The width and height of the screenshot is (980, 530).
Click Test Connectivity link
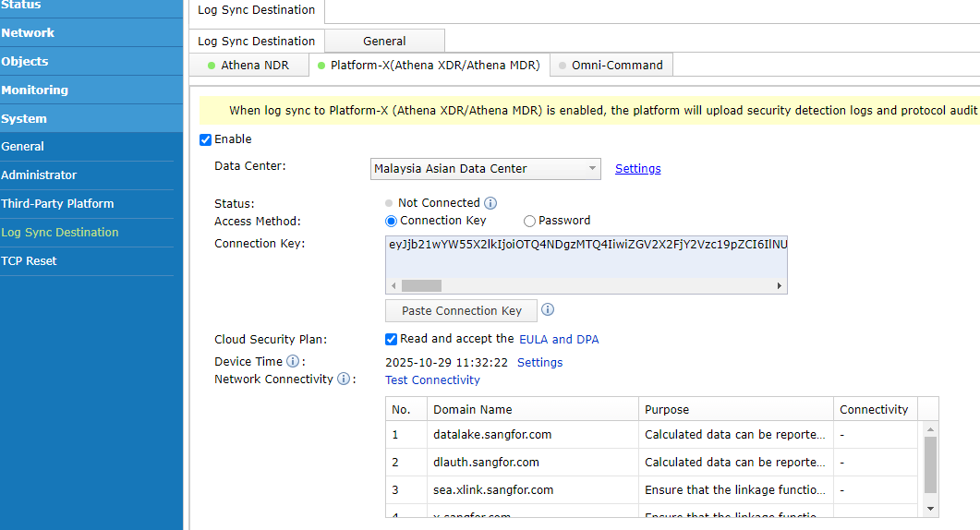432,380
